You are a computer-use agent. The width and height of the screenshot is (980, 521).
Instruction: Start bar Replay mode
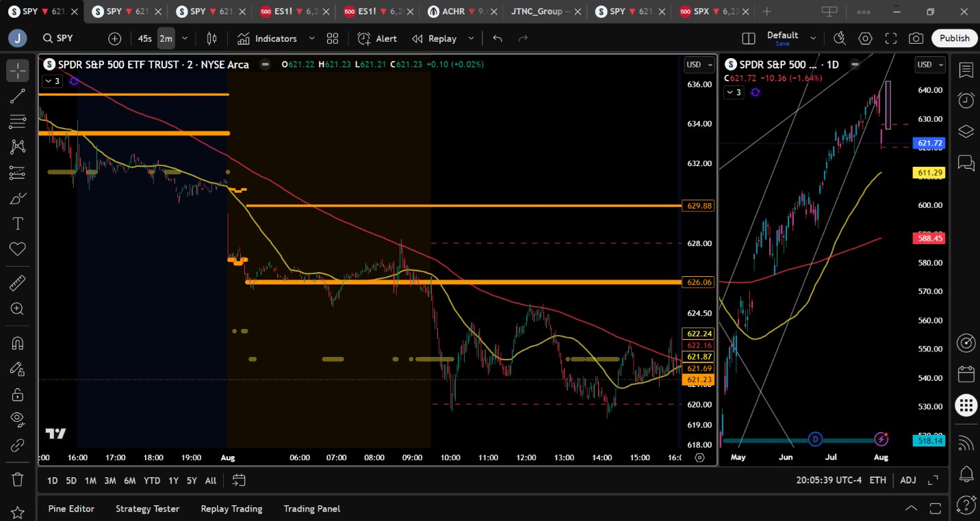pyautogui.click(x=435, y=38)
